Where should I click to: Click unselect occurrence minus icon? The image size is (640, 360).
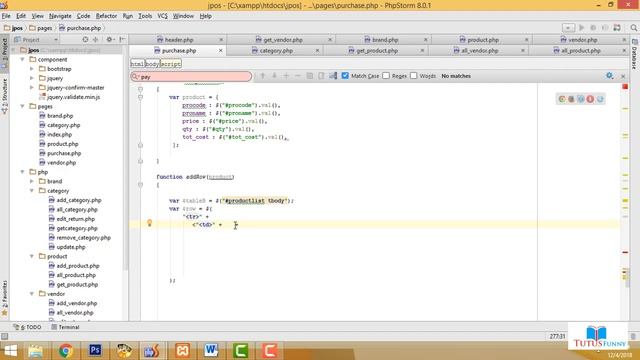[298, 76]
